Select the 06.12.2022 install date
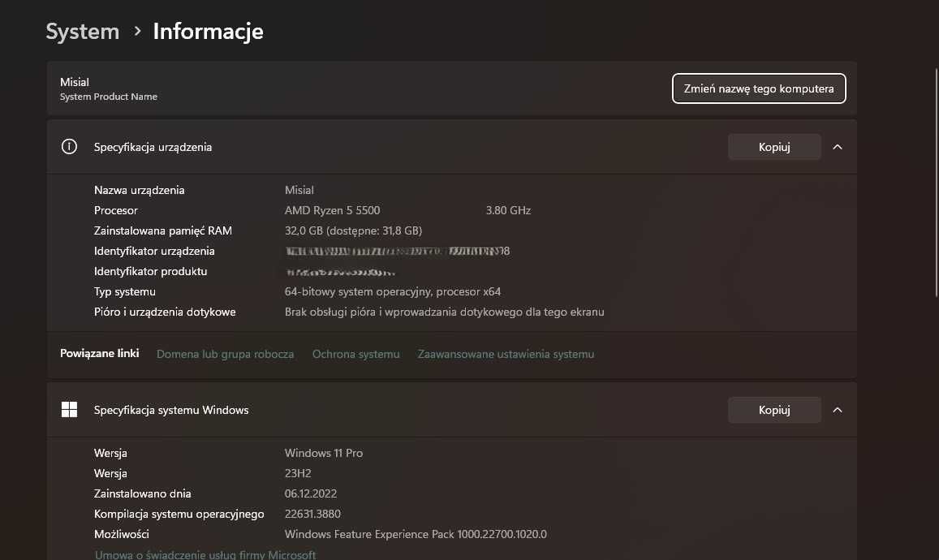The width and height of the screenshot is (939, 560). coord(311,493)
